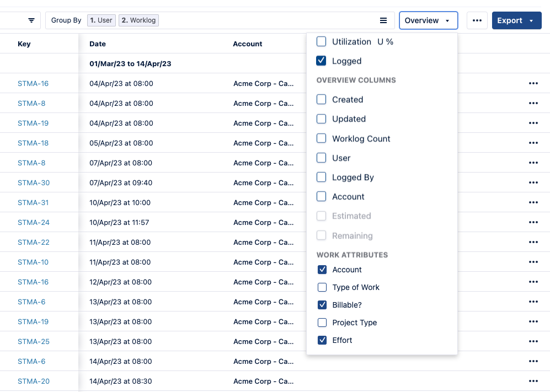The height and width of the screenshot is (392, 550).
Task: Open the ellipsis menu for STMA-25 row
Action: click(x=533, y=342)
